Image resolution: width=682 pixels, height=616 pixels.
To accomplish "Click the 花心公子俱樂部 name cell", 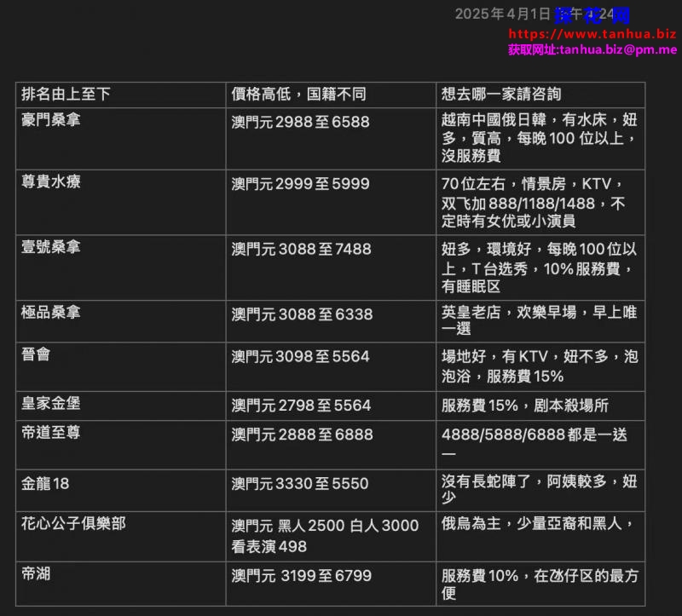I will coord(73,523).
